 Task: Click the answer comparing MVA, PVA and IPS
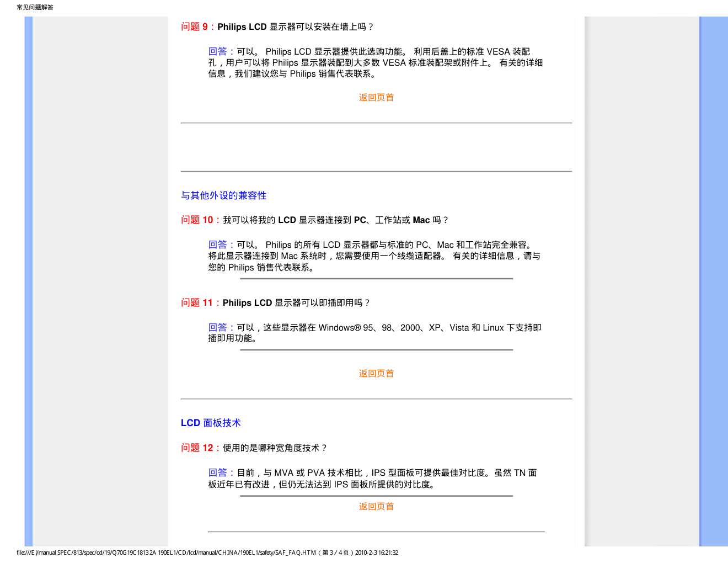click(x=373, y=479)
